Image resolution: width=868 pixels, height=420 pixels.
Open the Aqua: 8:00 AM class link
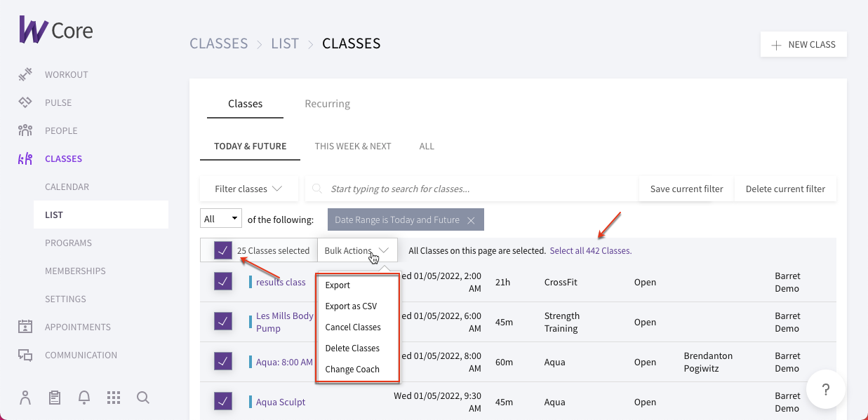pyautogui.click(x=284, y=362)
